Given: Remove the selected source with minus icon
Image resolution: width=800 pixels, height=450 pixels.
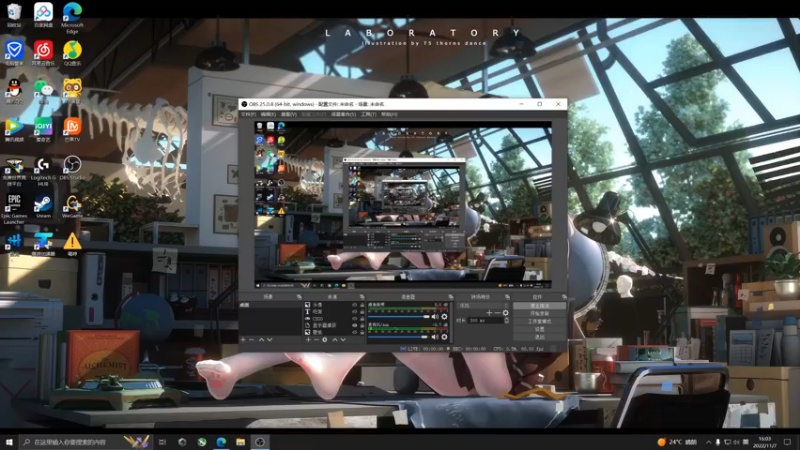Looking at the screenshot, I should [316, 340].
